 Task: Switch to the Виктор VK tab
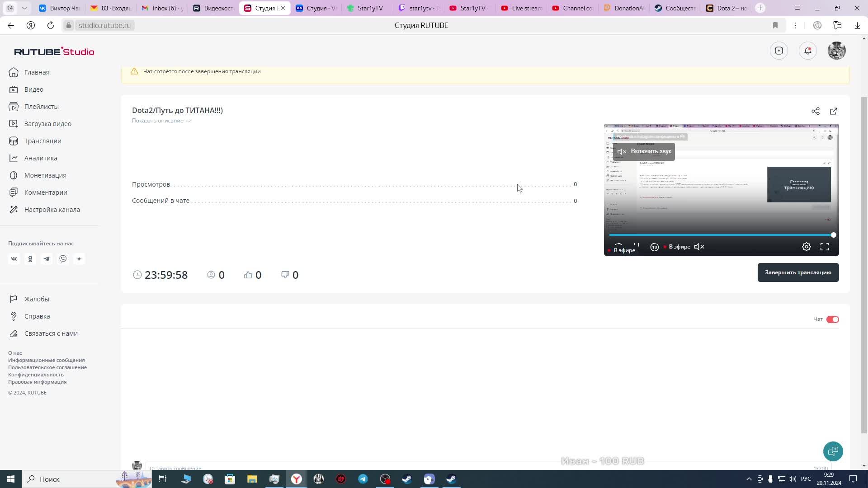click(x=59, y=8)
